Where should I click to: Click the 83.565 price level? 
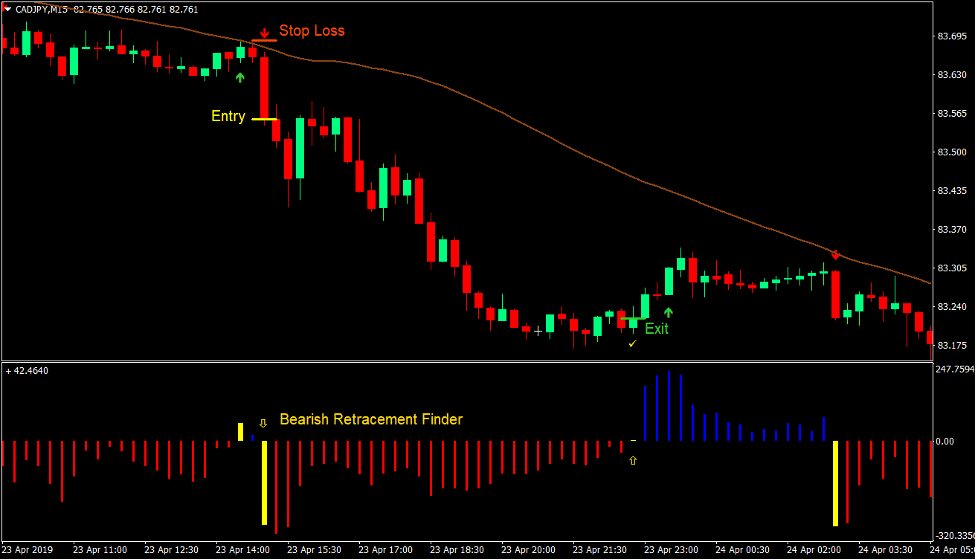952,113
